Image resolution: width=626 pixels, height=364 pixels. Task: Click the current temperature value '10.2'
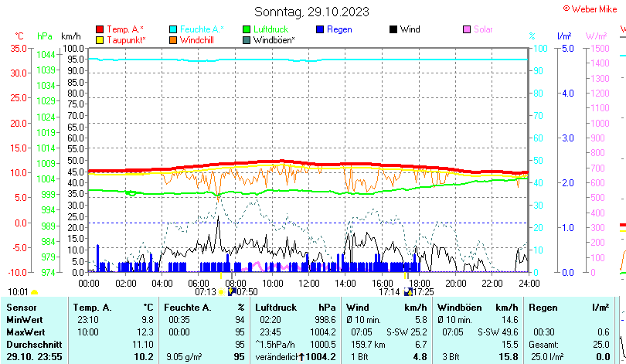pos(144,357)
